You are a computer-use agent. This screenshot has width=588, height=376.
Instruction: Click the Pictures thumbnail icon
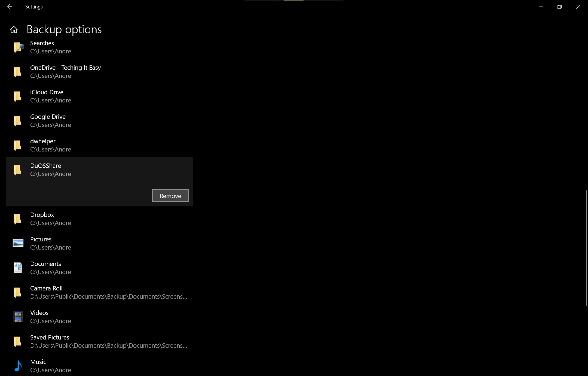[x=18, y=243]
